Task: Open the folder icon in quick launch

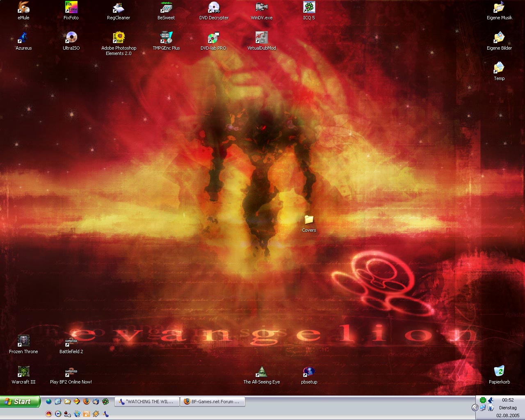Action: pyautogui.click(x=67, y=401)
